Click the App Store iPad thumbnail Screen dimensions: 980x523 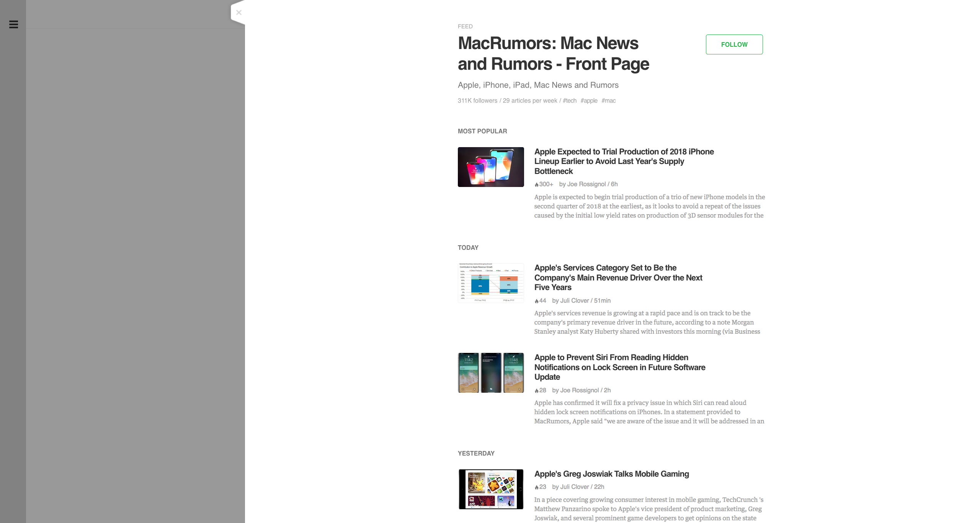[491, 489]
